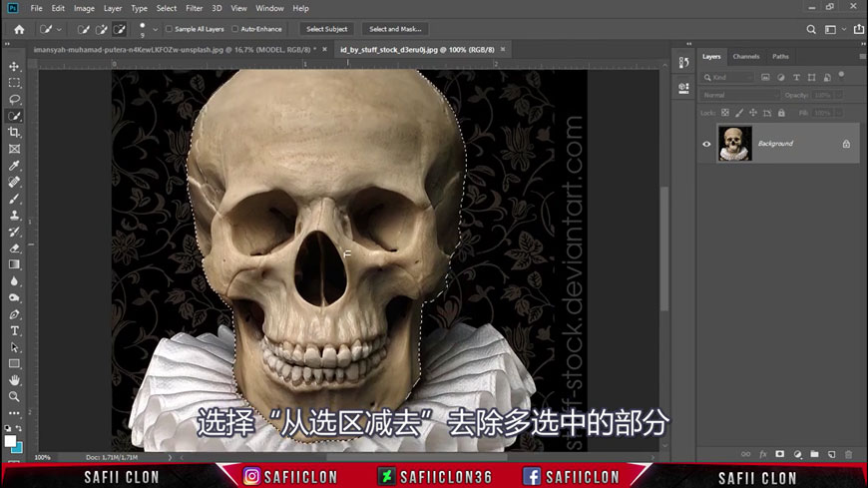Screen dimensions: 868x488
Task: Open the Layers panel flyout menu
Action: (862, 57)
